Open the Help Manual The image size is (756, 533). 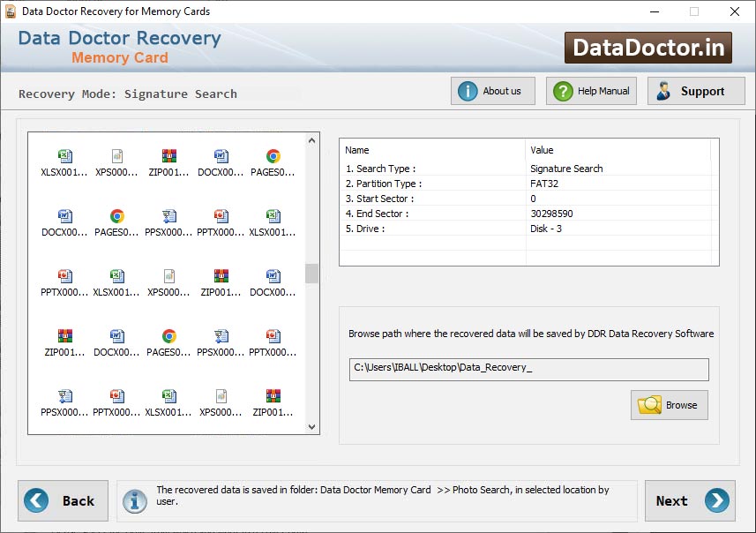tap(590, 90)
